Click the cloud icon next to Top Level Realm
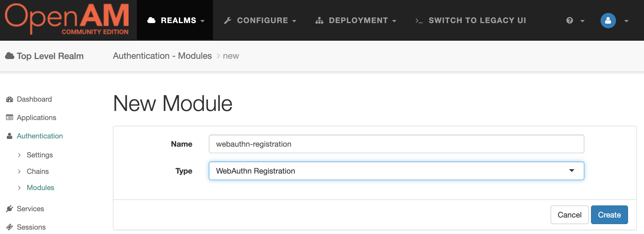Image resolution: width=644 pixels, height=234 pixels. [x=10, y=56]
